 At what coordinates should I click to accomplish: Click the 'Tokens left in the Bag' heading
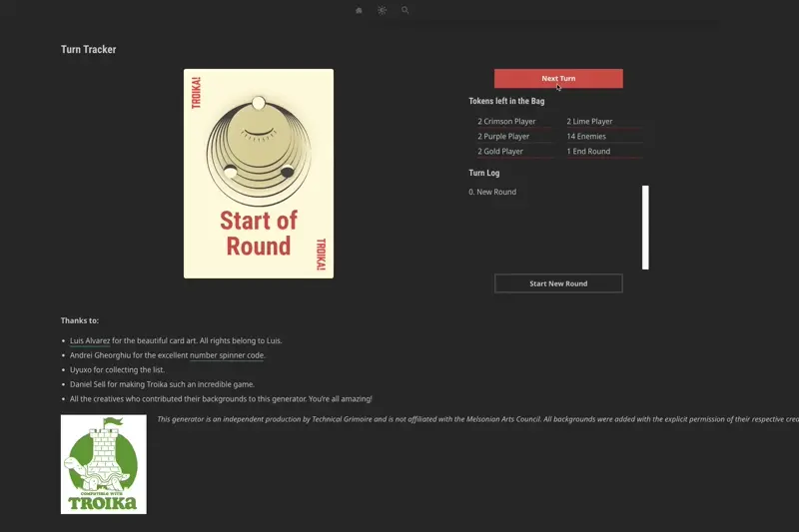506,101
